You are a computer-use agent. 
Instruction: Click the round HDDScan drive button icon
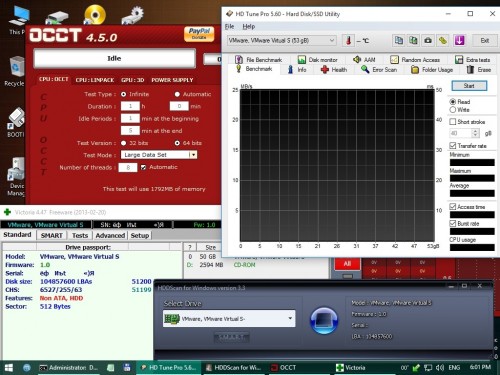[324, 320]
